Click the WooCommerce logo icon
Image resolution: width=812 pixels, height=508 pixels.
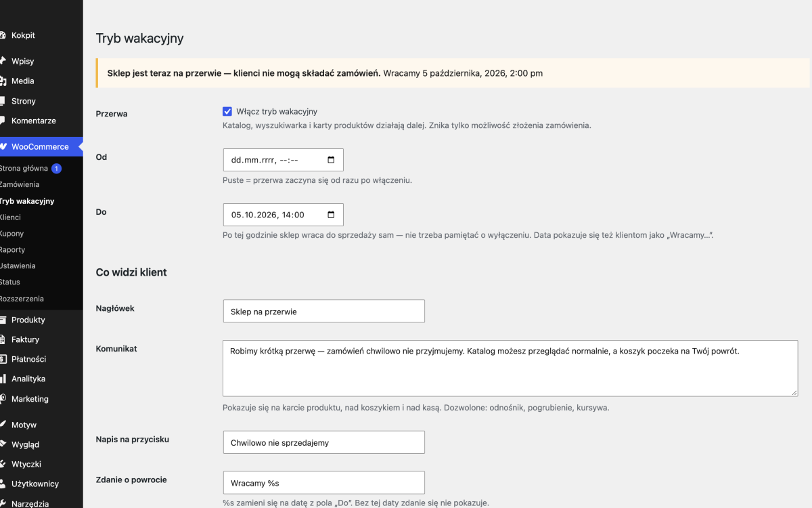point(3,146)
